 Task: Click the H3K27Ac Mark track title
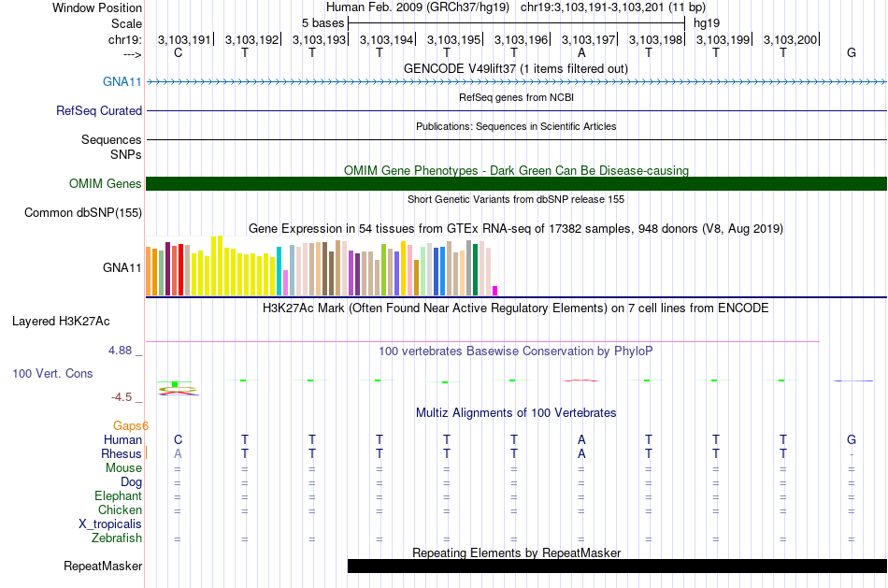[x=515, y=308]
